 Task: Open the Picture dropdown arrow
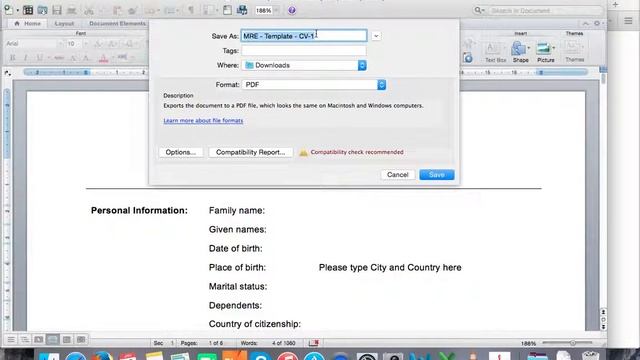click(554, 48)
